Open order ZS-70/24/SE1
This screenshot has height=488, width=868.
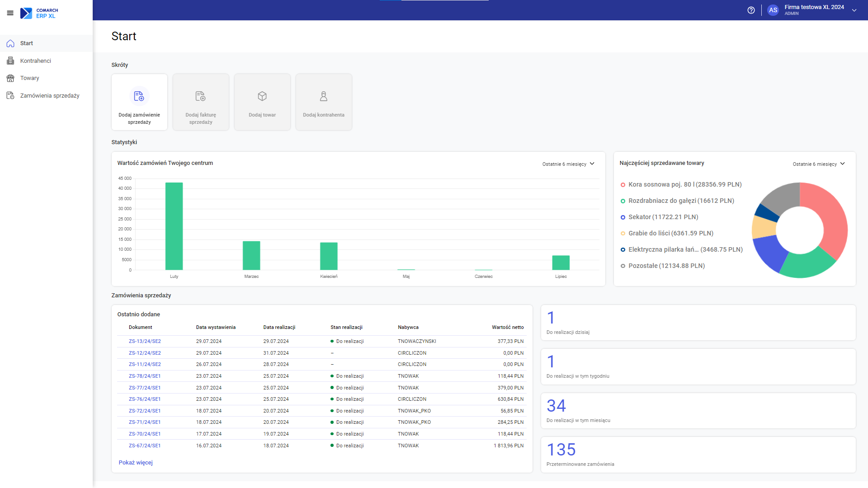145,434
